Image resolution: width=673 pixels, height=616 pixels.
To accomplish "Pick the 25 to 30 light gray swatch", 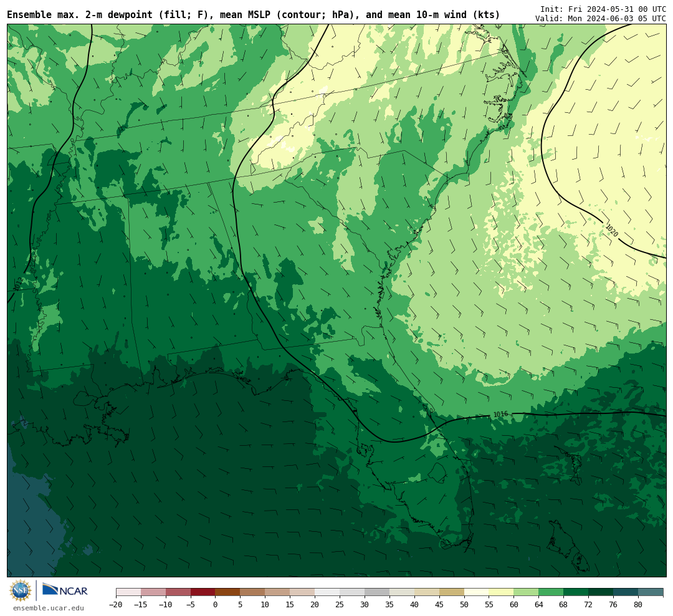I will (x=352, y=592).
